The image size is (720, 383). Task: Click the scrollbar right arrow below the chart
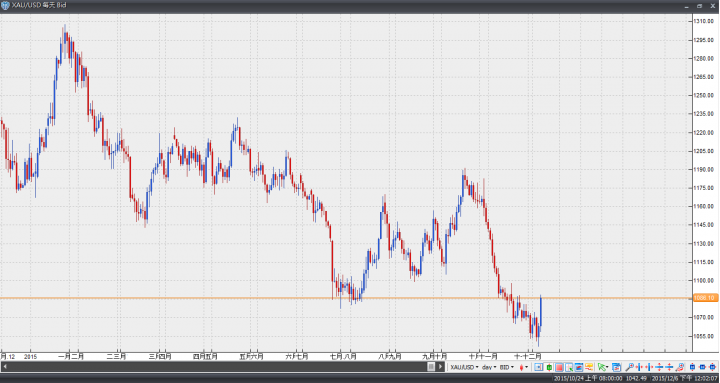coord(441,366)
